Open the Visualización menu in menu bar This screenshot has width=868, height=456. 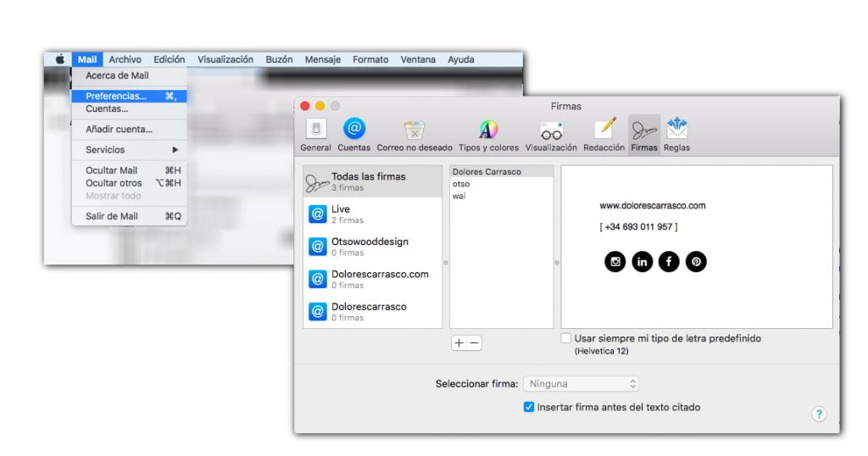(225, 59)
